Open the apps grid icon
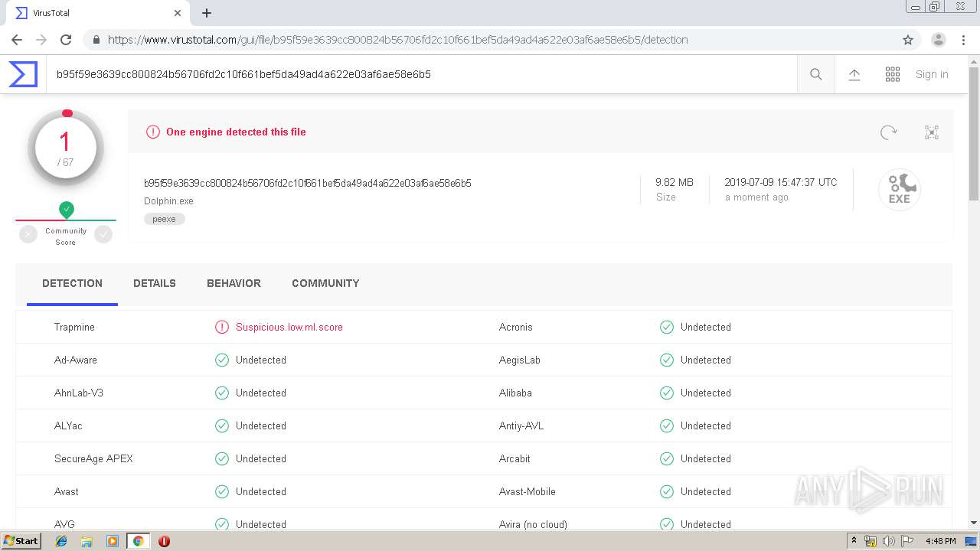The height and width of the screenshot is (551, 980). click(x=893, y=74)
